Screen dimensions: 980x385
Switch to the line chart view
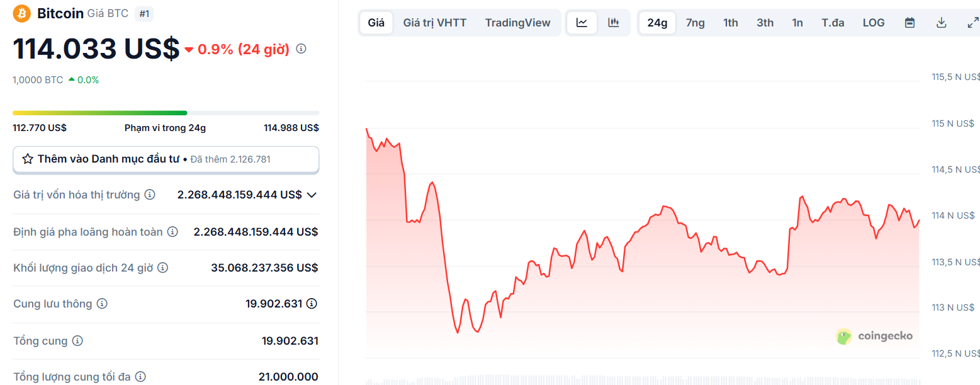[582, 23]
